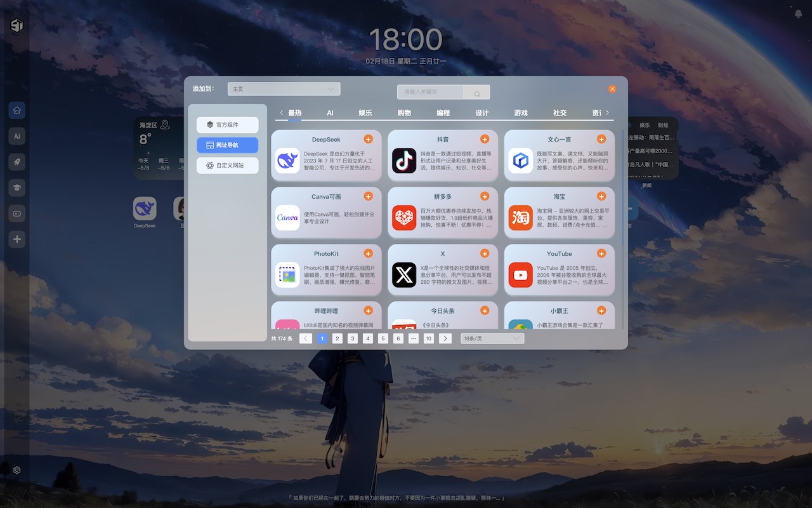Click the X logo icon

click(x=404, y=275)
